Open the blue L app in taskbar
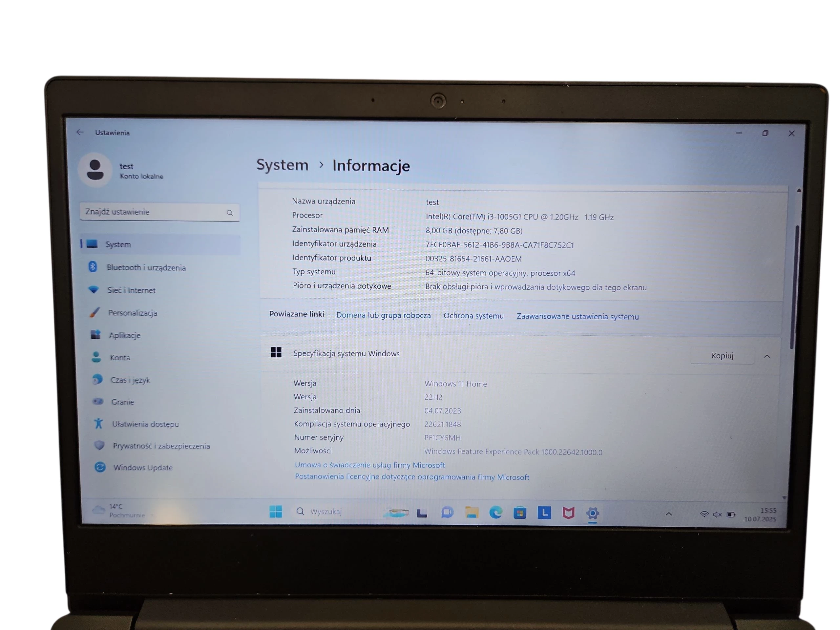This screenshot has height=630, width=840. coord(544,513)
